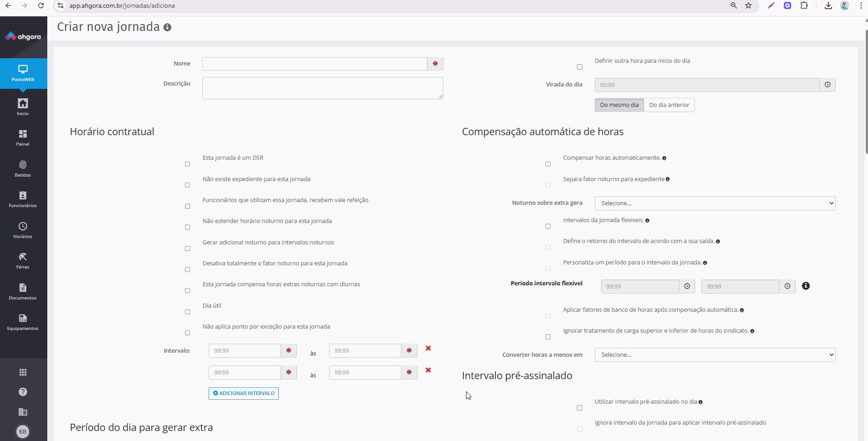
Task: Click the page vertical scrollbar
Action: 866,91
